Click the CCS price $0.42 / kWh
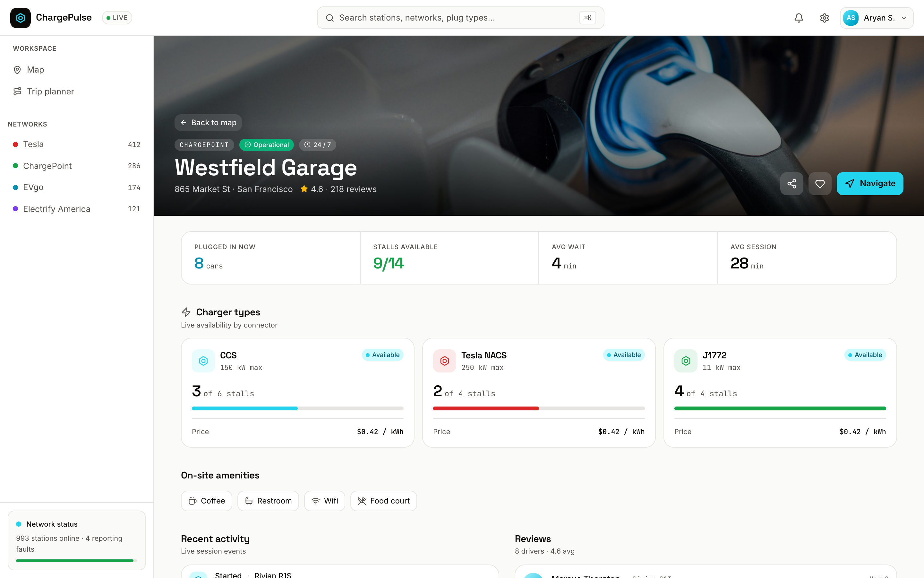Screen dimensions: 924x578 click(380, 432)
